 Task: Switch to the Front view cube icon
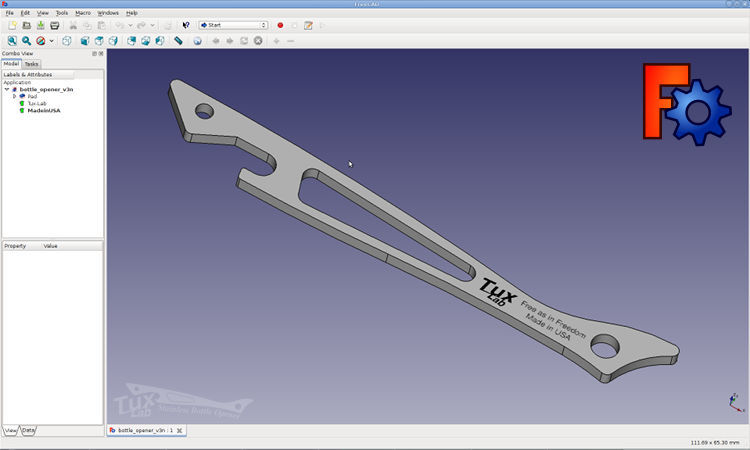(85, 41)
